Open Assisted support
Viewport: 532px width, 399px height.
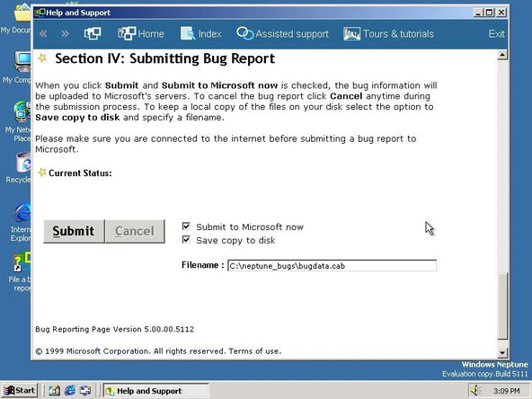[x=282, y=33]
